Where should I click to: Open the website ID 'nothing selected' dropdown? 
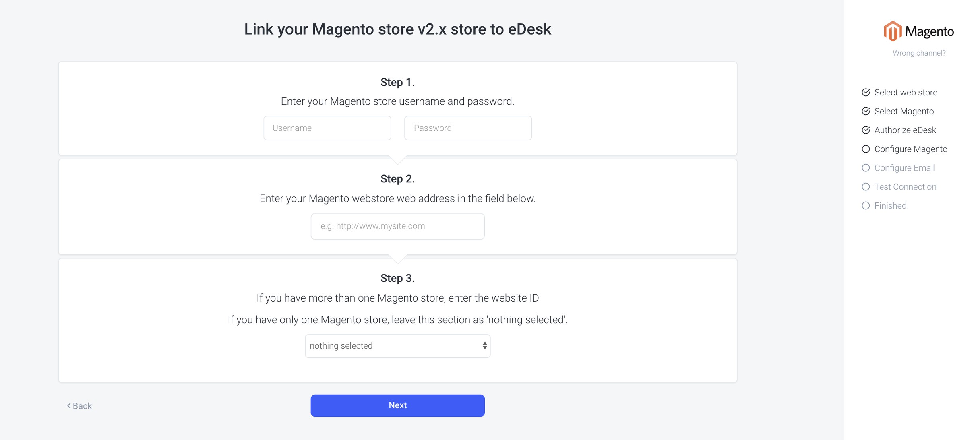pyautogui.click(x=397, y=346)
